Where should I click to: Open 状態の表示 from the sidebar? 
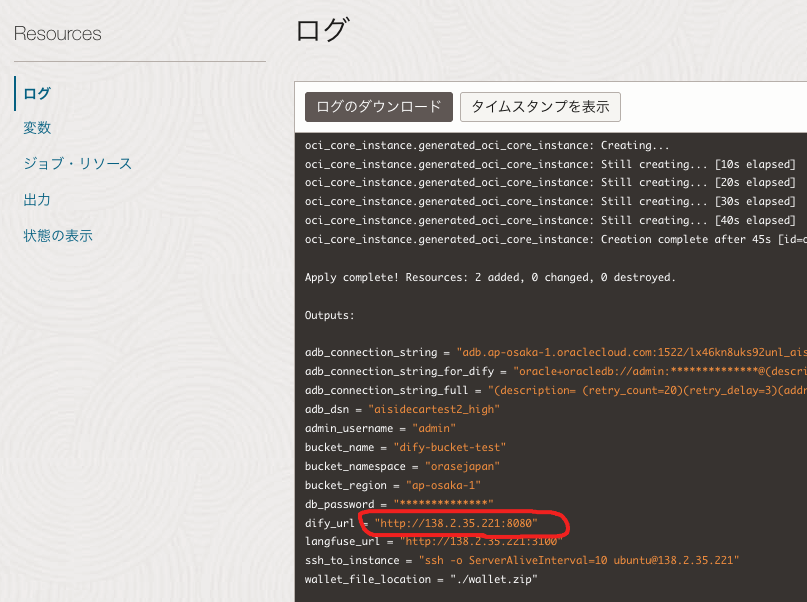[58, 236]
